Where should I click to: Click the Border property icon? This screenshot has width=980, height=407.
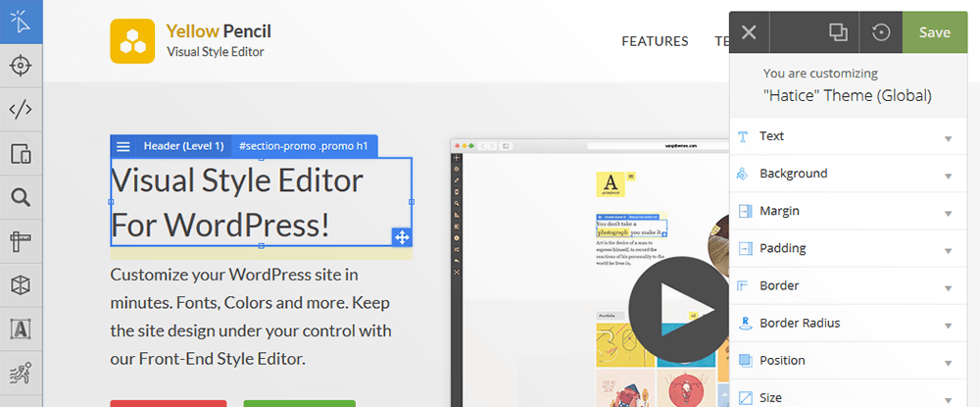[x=743, y=286]
